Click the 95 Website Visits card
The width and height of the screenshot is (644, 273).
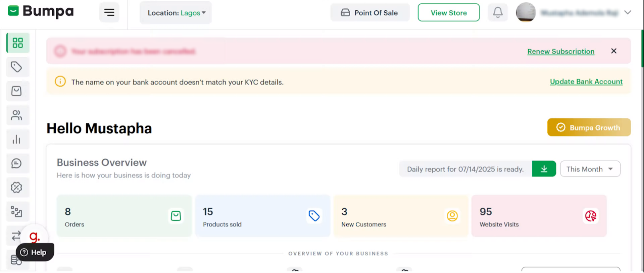(x=539, y=216)
